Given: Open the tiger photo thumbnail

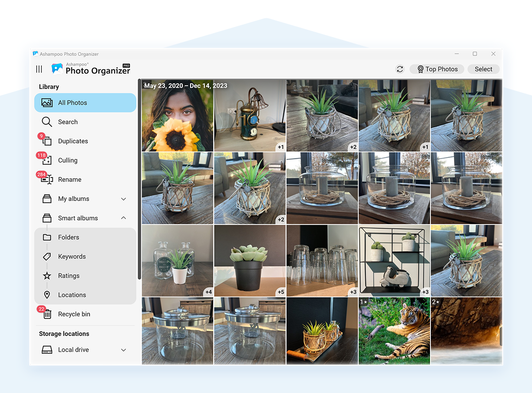Looking at the screenshot, I should tap(394, 330).
